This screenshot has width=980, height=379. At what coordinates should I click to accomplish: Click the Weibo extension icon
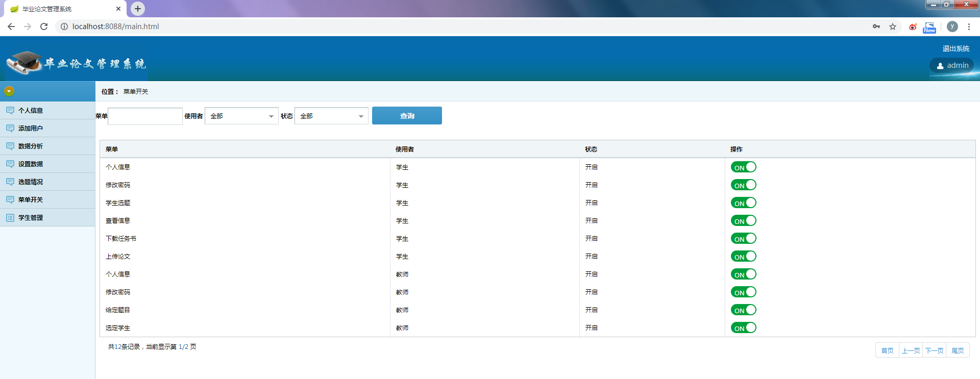tap(913, 27)
